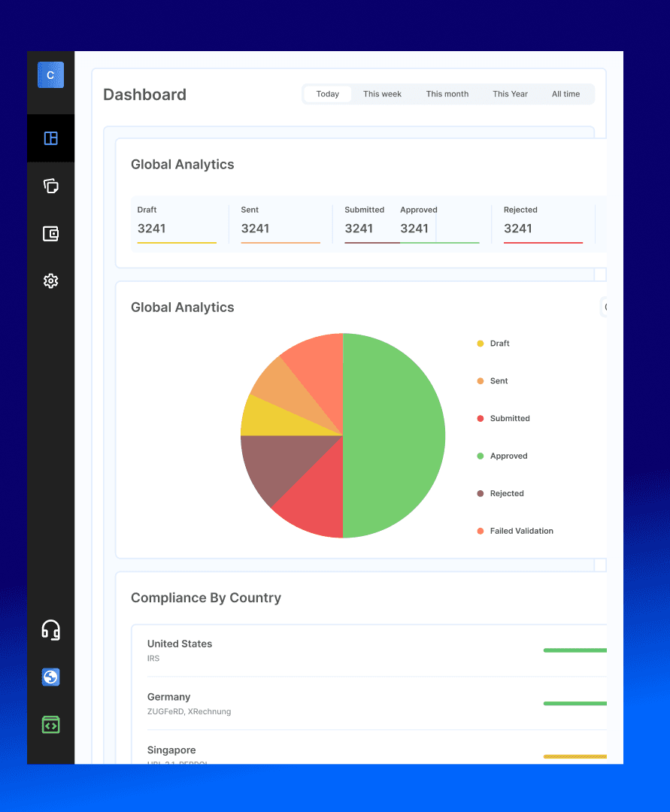The width and height of the screenshot is (670, 812).
Task: Open the settings gear icon
Action: 50,281
